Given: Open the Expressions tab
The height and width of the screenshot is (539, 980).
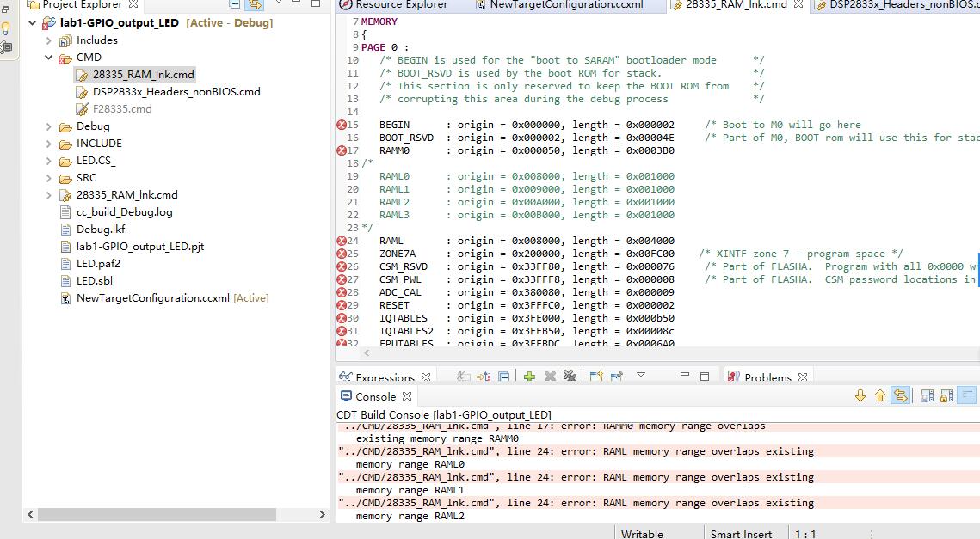Looking at the screenshot, I should (385, 377).
